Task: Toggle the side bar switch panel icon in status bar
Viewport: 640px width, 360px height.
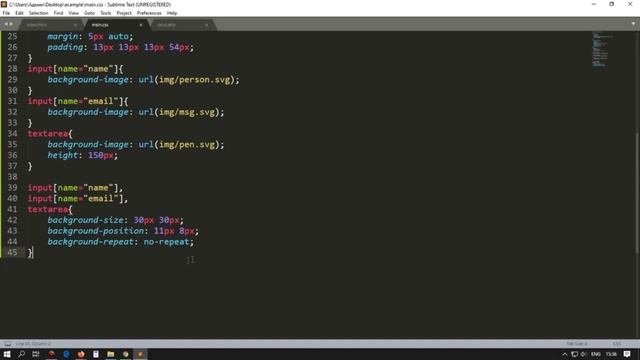Action: click(8, 344)
